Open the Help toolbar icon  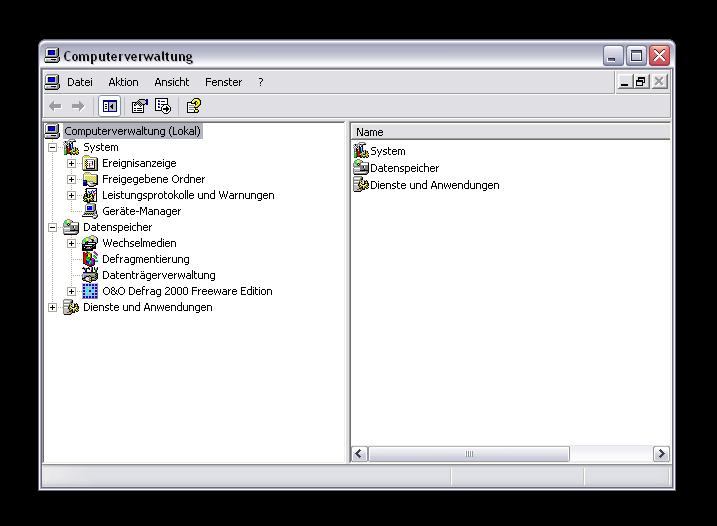(193, 106)
